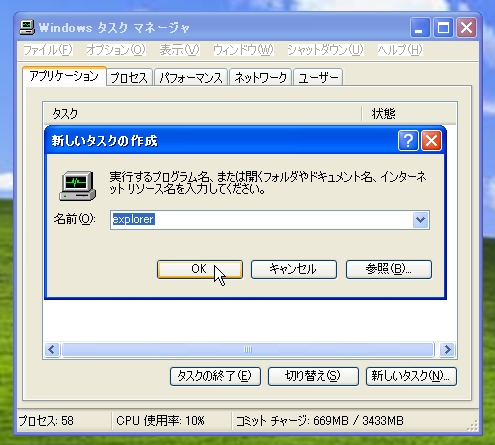Click the explorer text input field
Screen dimensions: 495x445
[x=262, y=220]
